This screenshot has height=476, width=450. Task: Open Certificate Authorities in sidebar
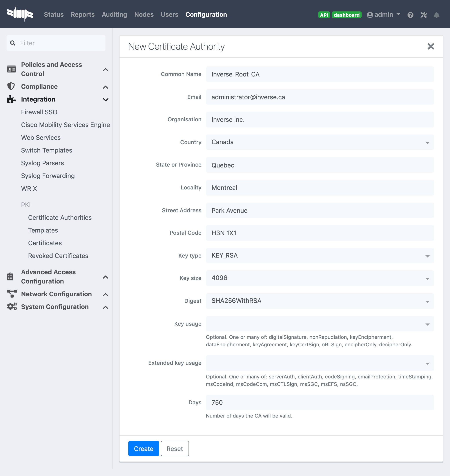tap(60, 217)
